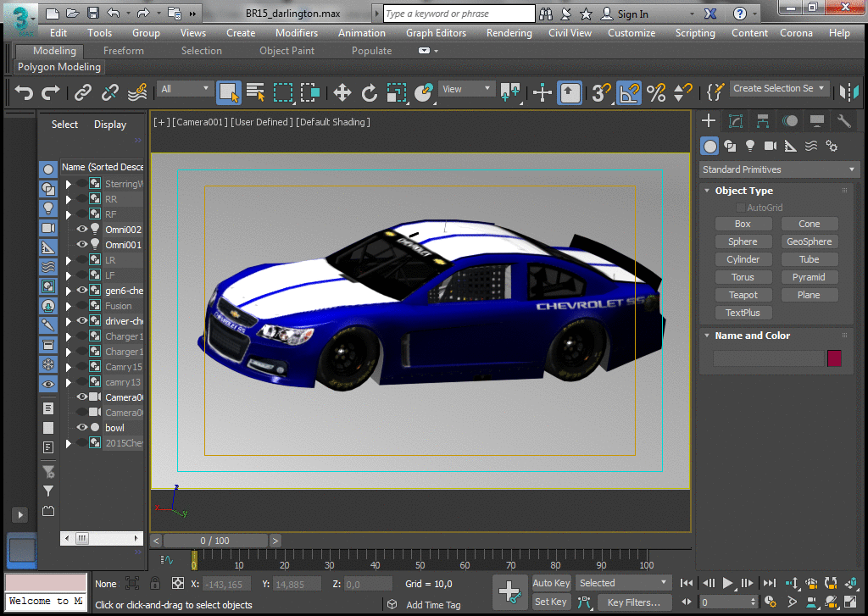The height and width of the screenshot is (616, 868).
Task: Click the Play Animation button
Action: pyautogui.click(x=728, y=583)
